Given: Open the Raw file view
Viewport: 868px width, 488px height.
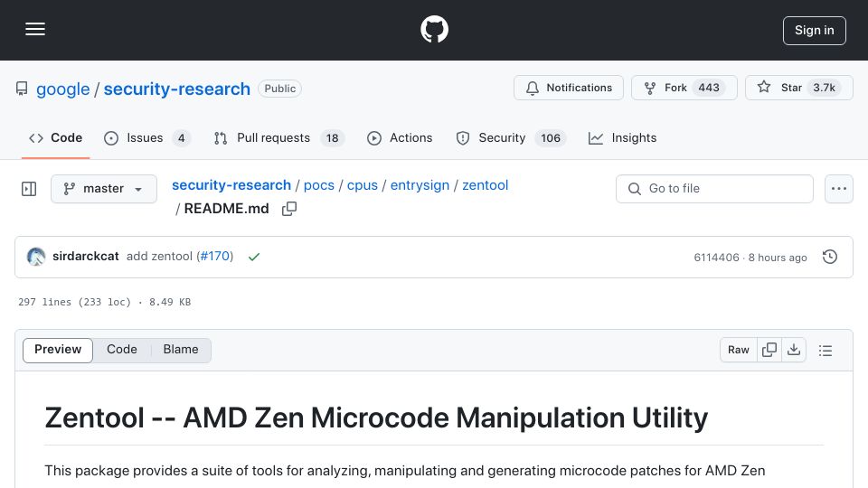Looking at the screenshot, I should pos(739,350).
